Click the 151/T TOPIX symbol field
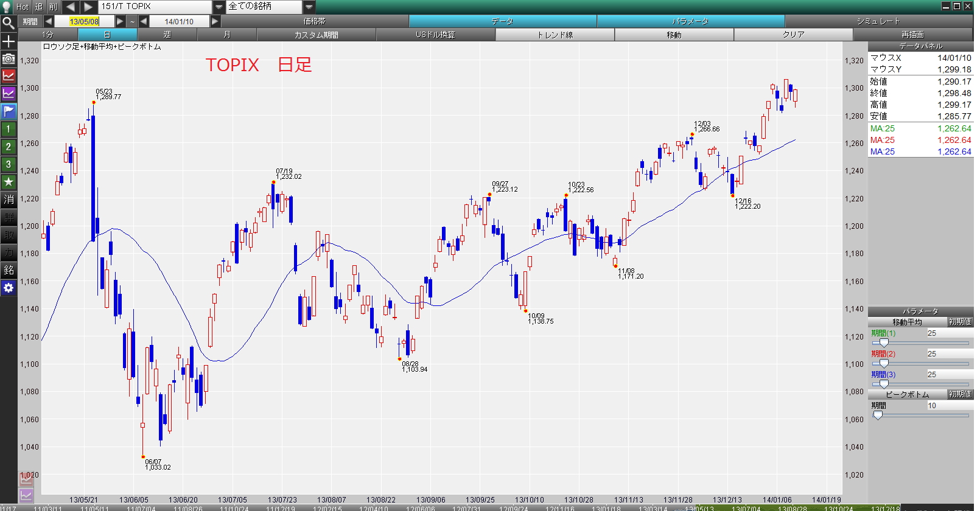This screenshot has width=980, height=511. 156,7
